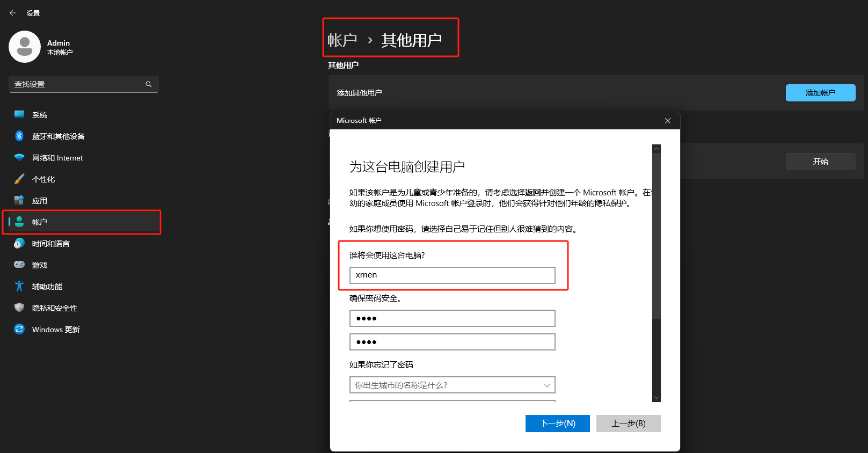Click the Back (上一步) button

point(628,423)
